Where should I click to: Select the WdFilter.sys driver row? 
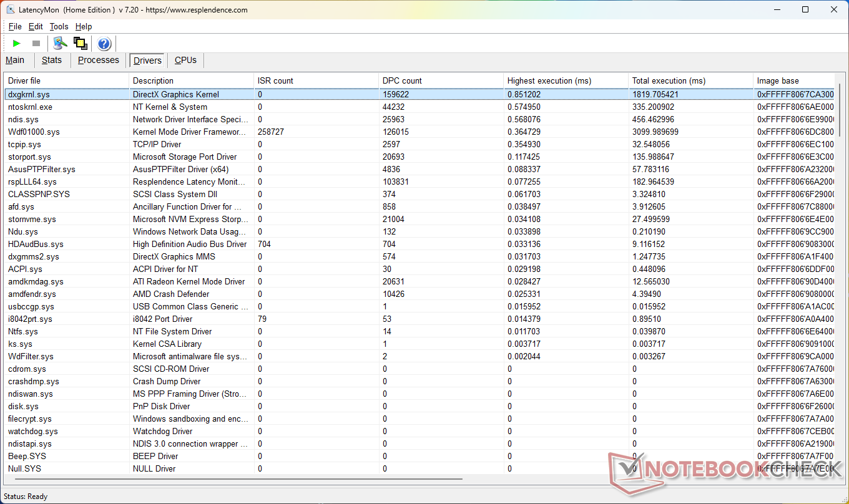419,356
